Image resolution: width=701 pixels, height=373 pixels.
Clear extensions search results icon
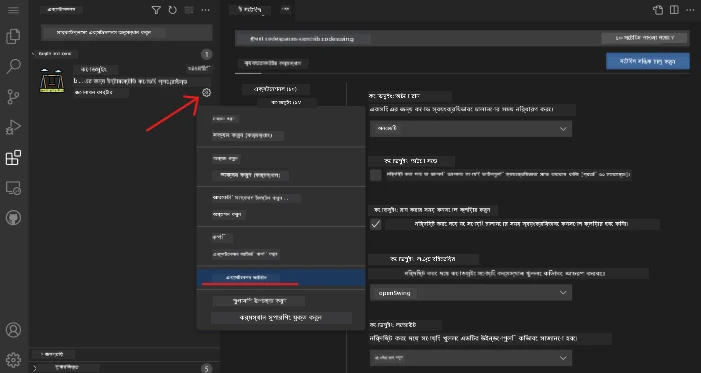click(189, 10)
